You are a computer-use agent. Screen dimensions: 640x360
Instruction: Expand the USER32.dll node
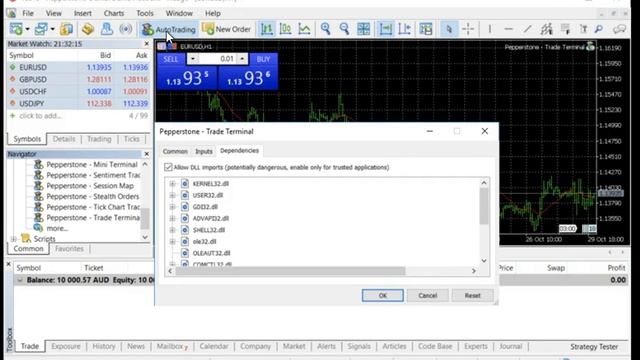172,195
